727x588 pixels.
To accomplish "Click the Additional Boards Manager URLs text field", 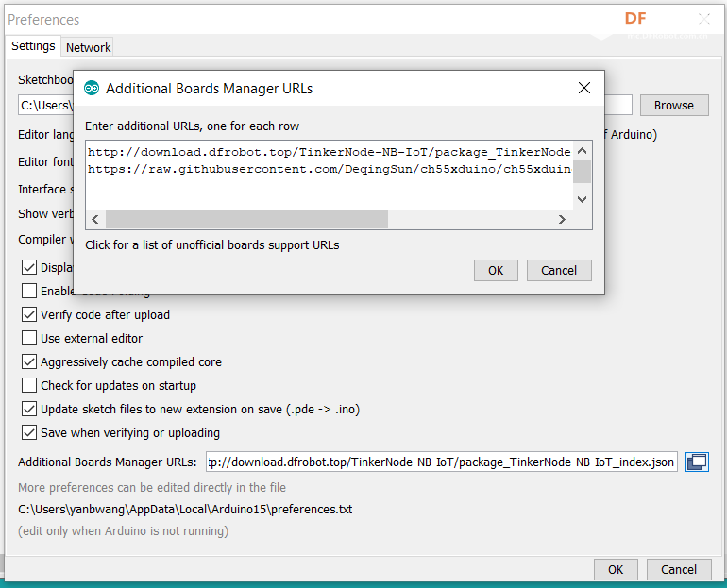I will tap(442, 462).
